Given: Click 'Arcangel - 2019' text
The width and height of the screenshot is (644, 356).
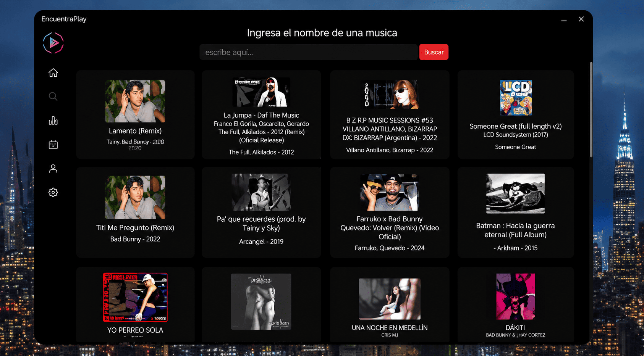Looking at the screenshot, I should (261, 242).
